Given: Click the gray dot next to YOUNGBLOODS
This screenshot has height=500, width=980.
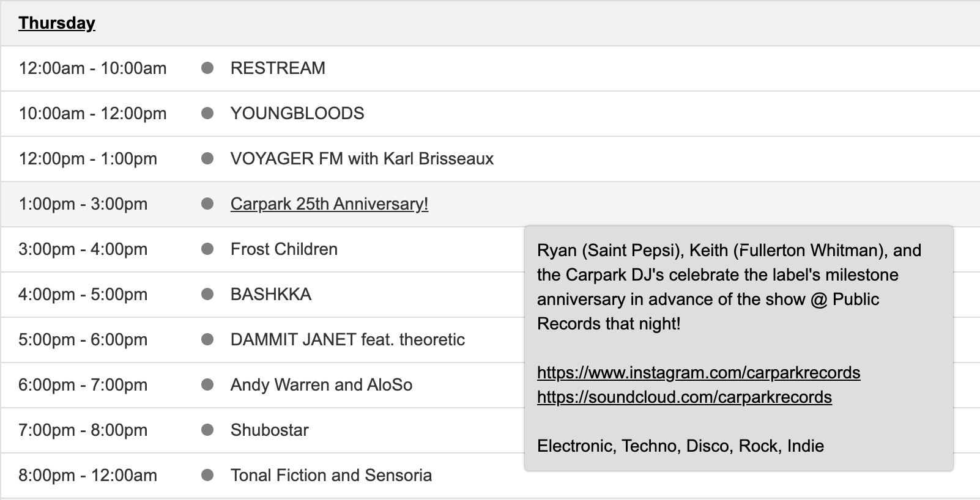Looking at the screenshot, I should pos(207,113).
